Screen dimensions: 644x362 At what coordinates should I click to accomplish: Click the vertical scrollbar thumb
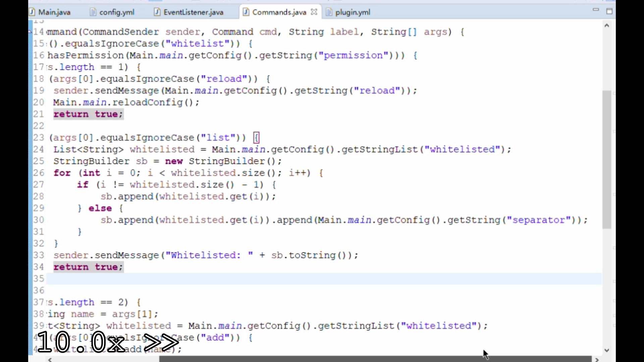click(x=607, y=160)
